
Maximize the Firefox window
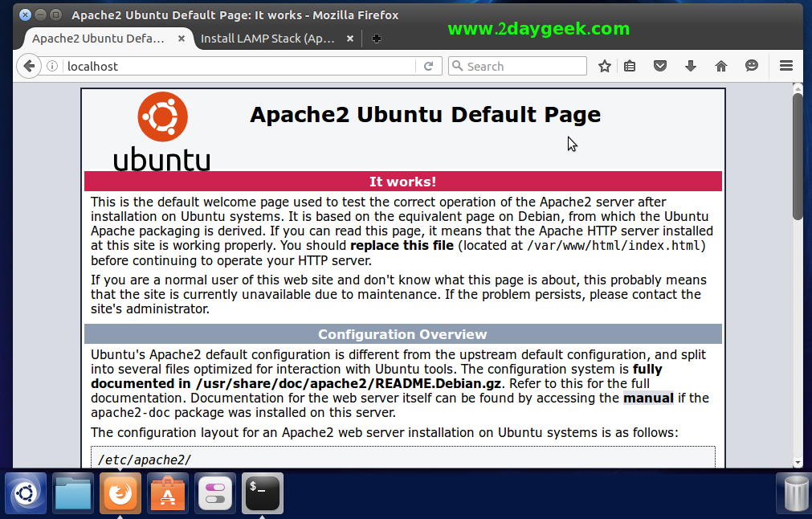(56, 15)
